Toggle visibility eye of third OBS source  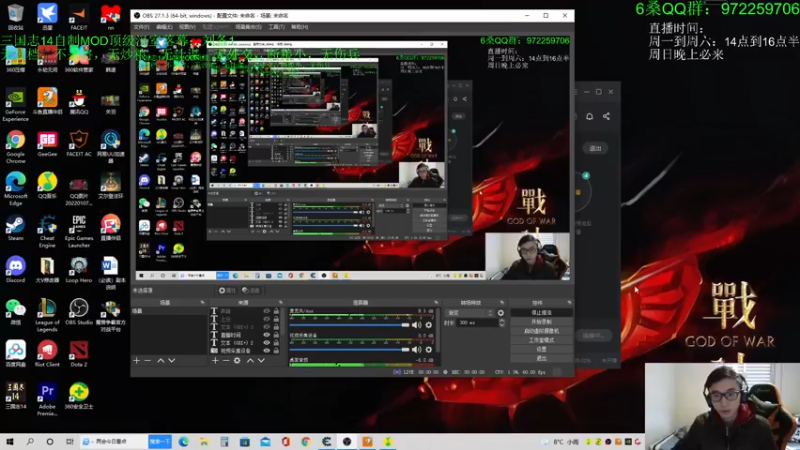coord(266,327)
